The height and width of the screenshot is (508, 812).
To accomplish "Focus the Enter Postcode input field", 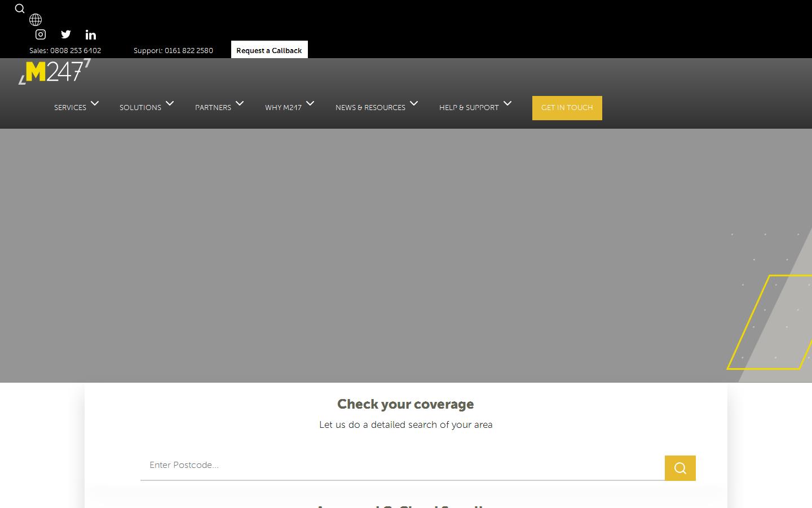I will pos(402,465).
